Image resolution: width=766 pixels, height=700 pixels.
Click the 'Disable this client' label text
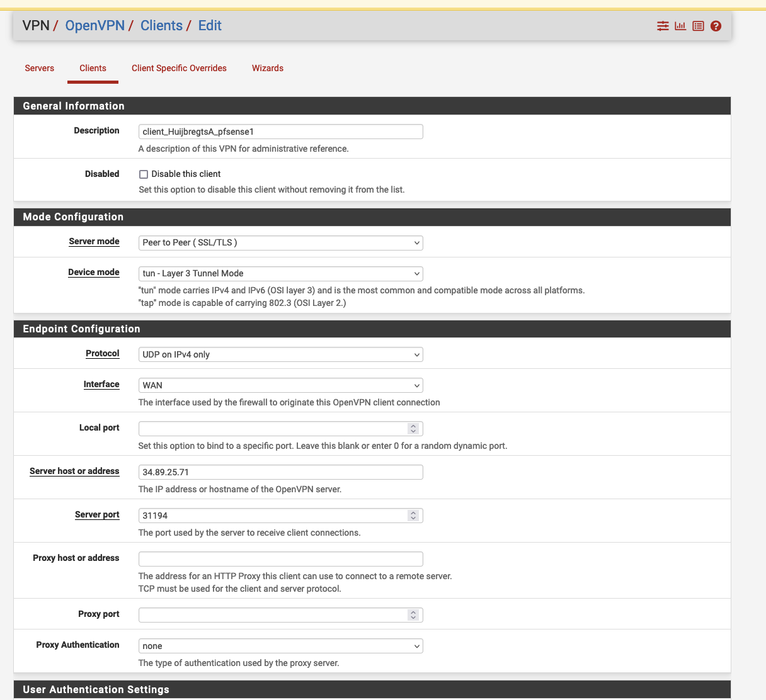pos(186,174)
